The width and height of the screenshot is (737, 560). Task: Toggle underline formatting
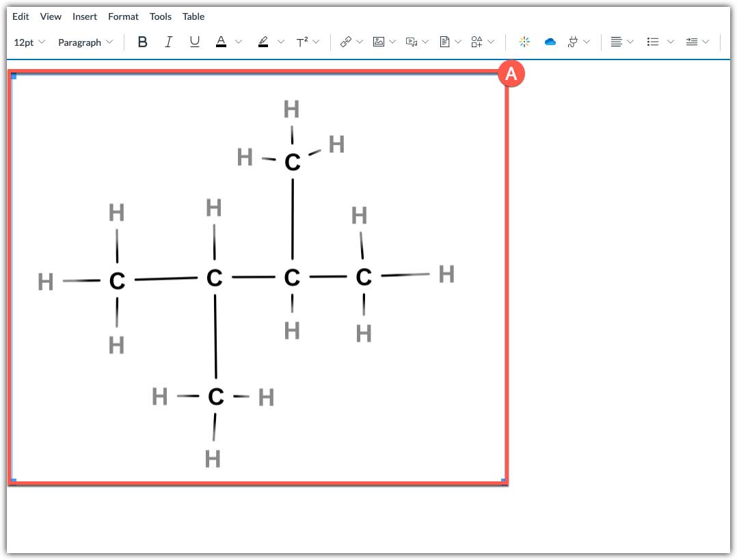point(194,42)
